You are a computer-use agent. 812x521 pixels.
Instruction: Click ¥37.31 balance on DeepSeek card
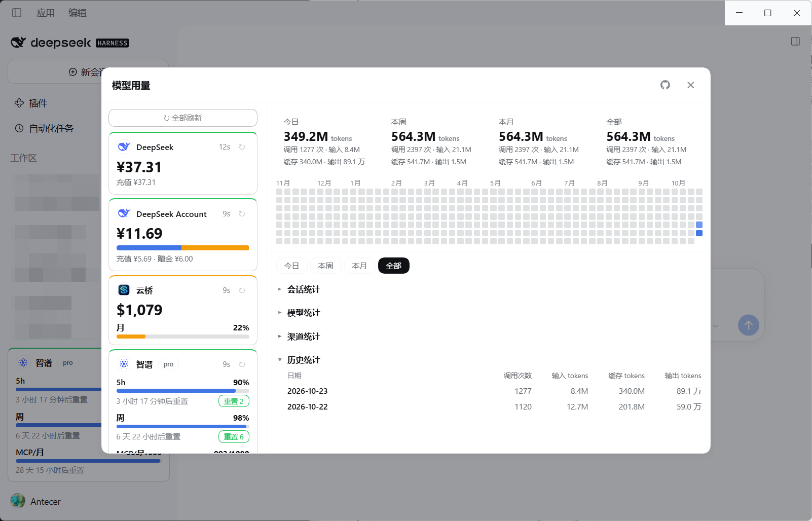[139, 167]
